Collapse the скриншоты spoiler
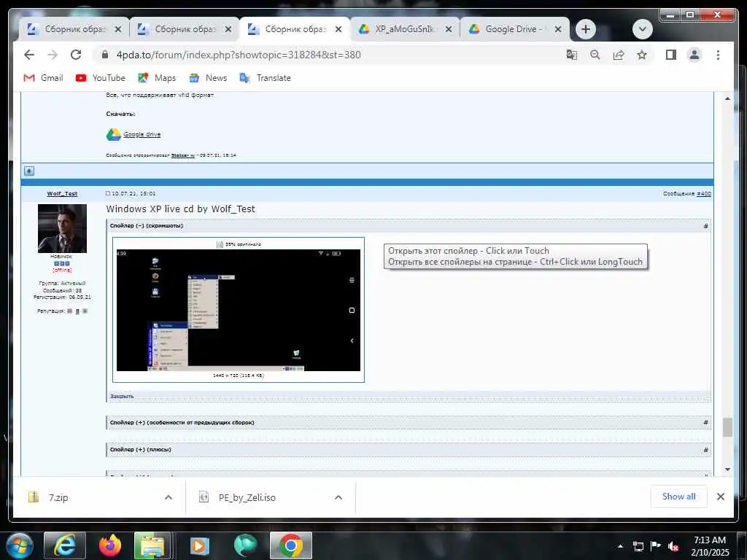The height and width of the screenshot is (560, 747). tap(146, 226)
